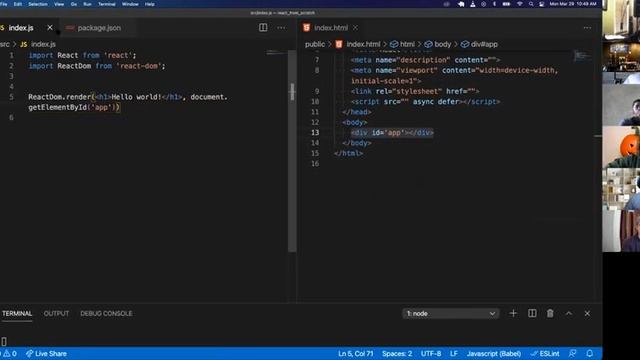Click the import React line
640x360 pixels.
coord(82,55)
